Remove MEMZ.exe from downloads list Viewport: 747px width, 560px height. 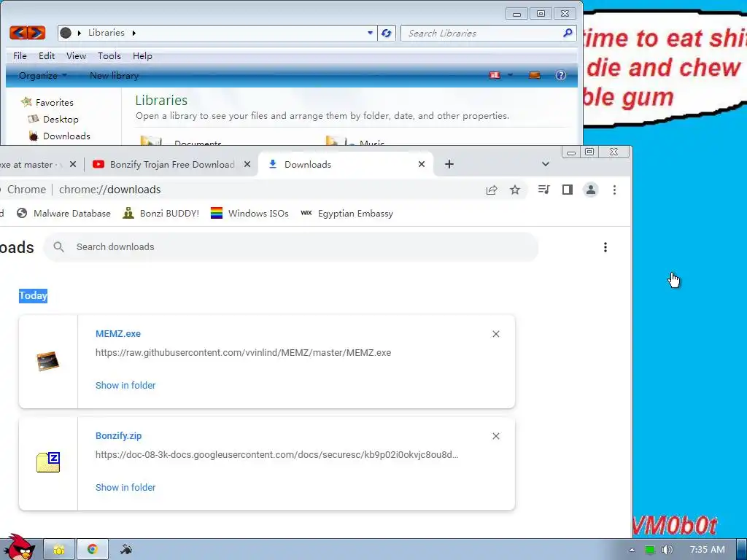click(496, 334)
